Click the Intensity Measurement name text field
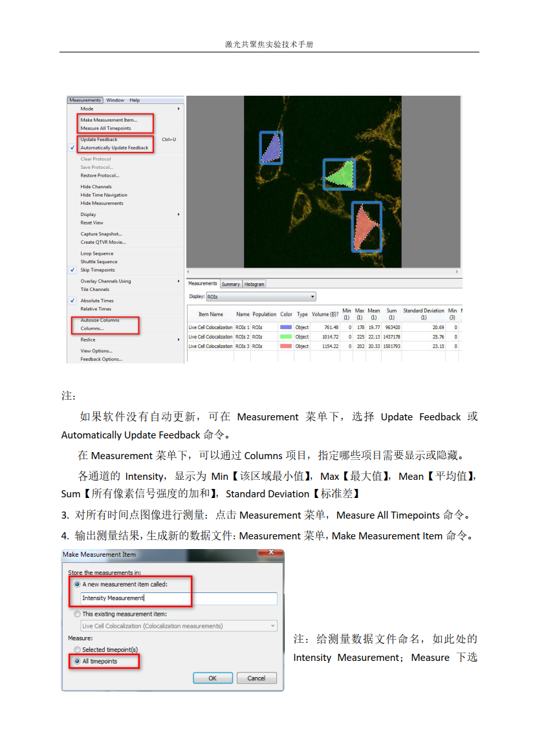 (178, 598)
